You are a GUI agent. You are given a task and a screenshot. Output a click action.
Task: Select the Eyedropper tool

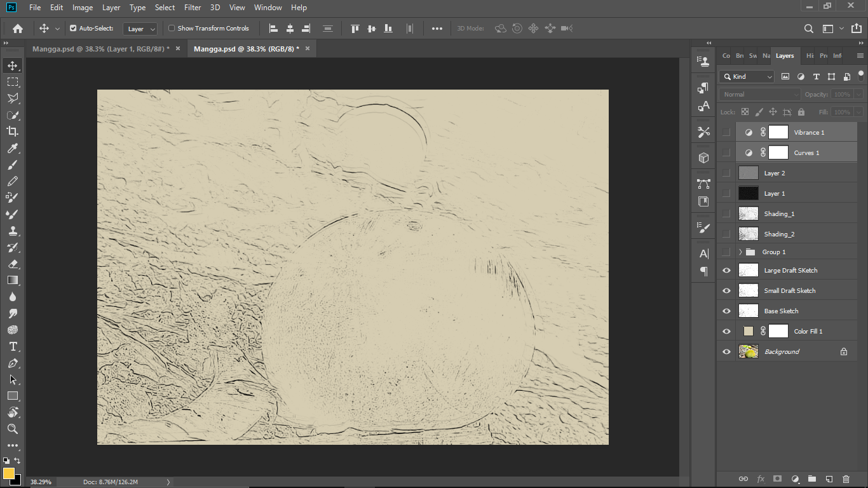tap(12, 148)
